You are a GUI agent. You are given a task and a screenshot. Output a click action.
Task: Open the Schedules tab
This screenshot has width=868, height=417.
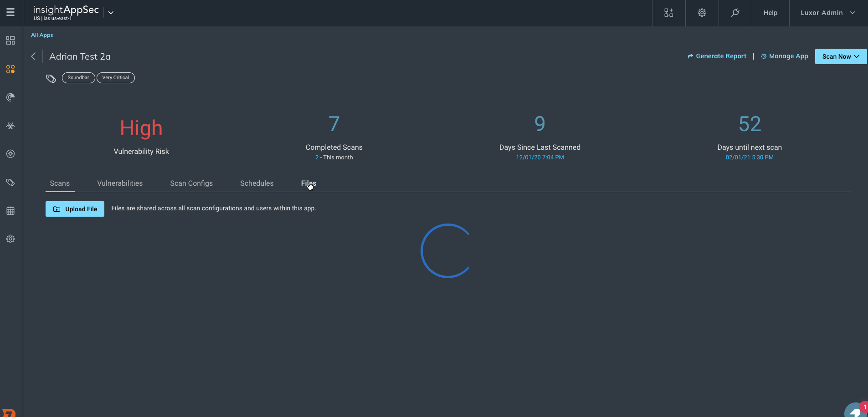257,183
